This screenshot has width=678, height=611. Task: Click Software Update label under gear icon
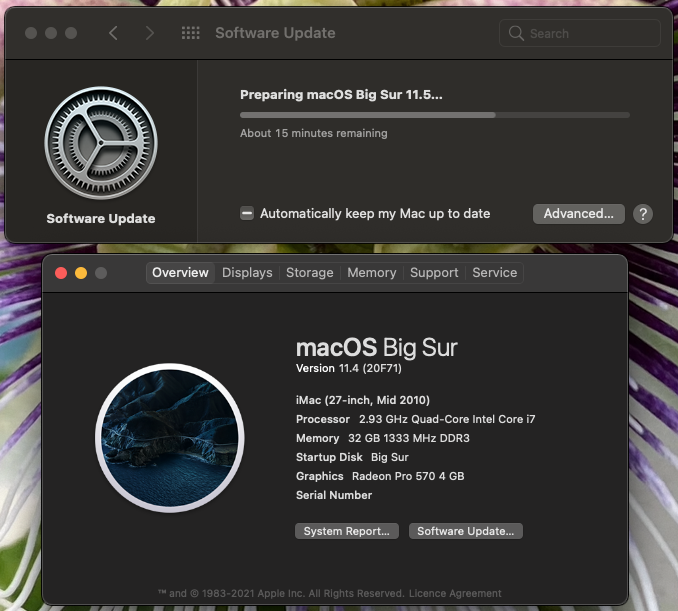tap(101, 218)
